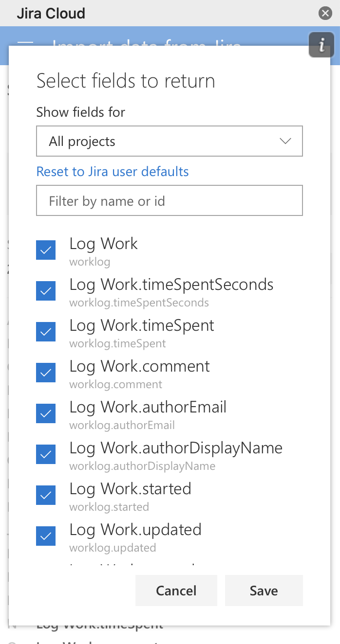Viewport: 340px width, 644px height.
Task: Uncheck Log Work.timeSpentSeconds checkbox
Action: (46, 291)
